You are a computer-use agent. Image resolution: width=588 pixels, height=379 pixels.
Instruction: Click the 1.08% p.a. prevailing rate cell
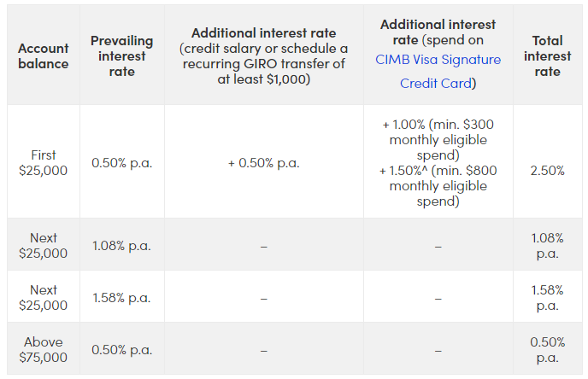pyautogui.click(x=122, y=246)
